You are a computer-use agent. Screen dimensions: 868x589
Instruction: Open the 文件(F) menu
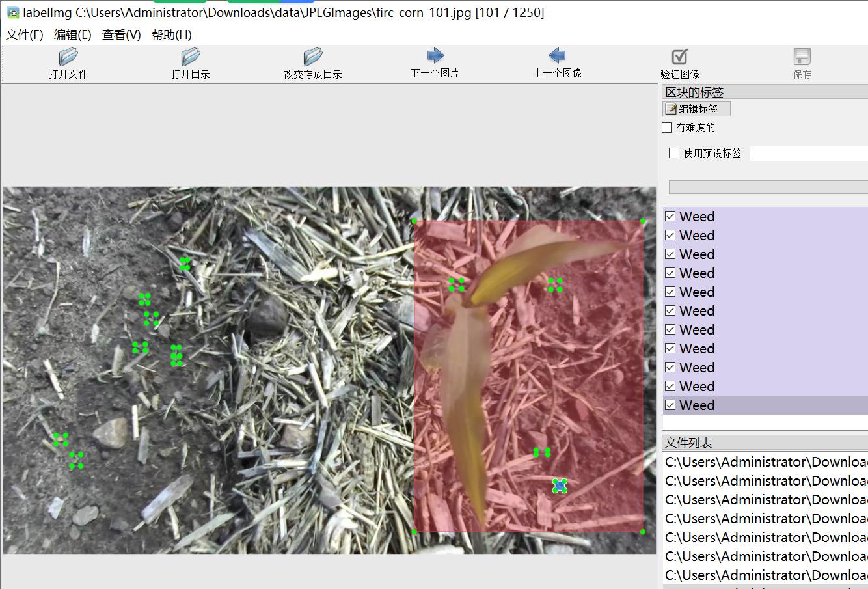click(x=25, y=35)
